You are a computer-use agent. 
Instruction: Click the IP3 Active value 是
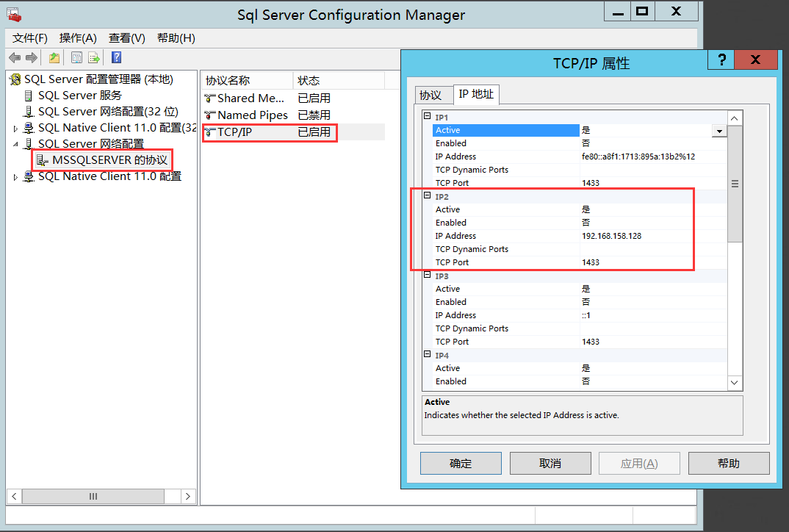tap(586, 289)
